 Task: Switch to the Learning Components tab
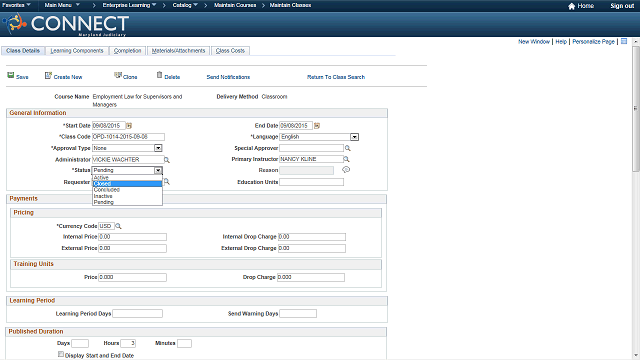pos(77,51)
